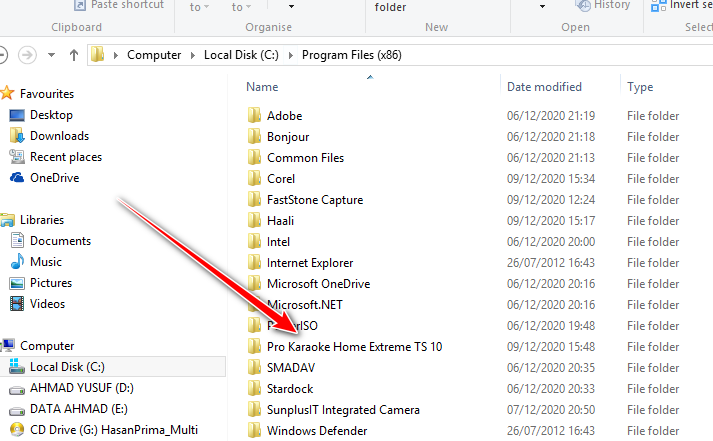Click Computer in the address bar
The width and height of the screenshot is (713, 441).
154,55
